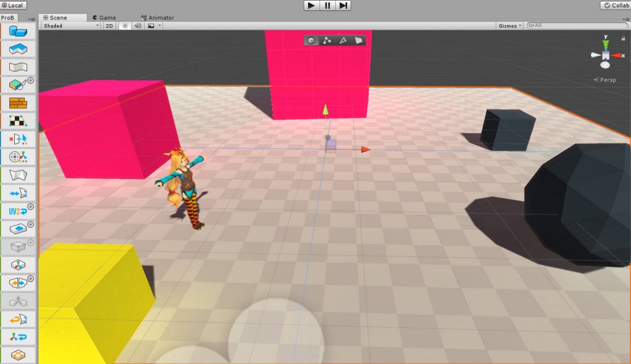
Task: Toggle the scene gizmo lock icon
Action: 623,38
